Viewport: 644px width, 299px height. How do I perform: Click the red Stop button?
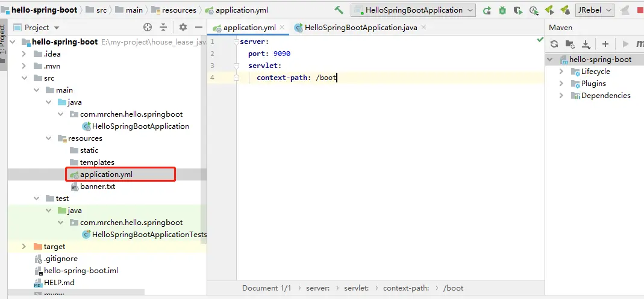point(640,10)
